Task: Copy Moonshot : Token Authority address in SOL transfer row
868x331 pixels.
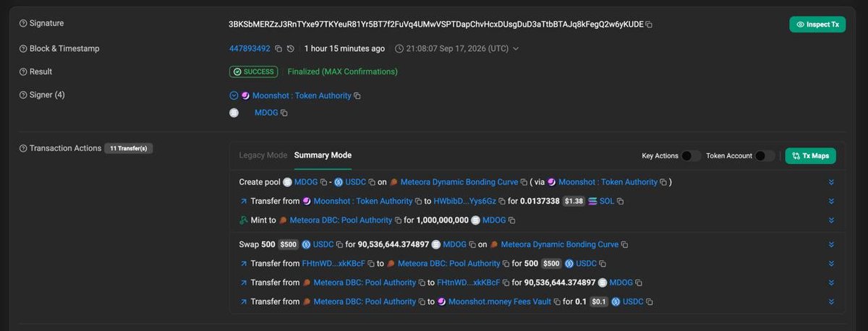Action: point(418,201)
